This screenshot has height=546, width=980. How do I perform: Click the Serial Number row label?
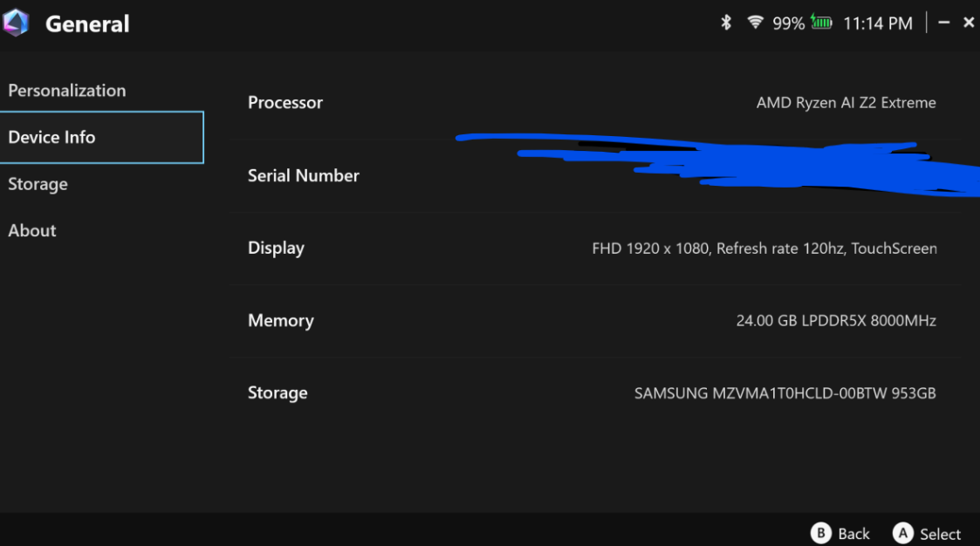[x=304, y=175]
